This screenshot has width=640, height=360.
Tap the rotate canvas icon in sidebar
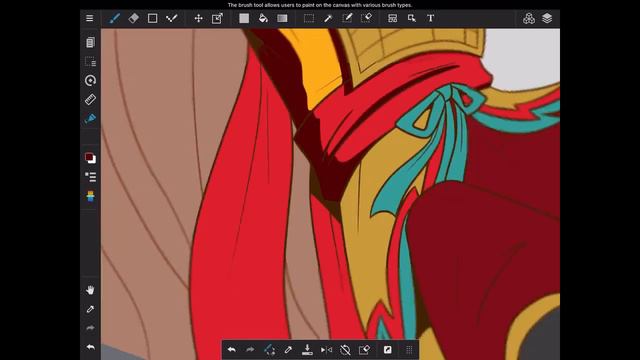(90, 80)
